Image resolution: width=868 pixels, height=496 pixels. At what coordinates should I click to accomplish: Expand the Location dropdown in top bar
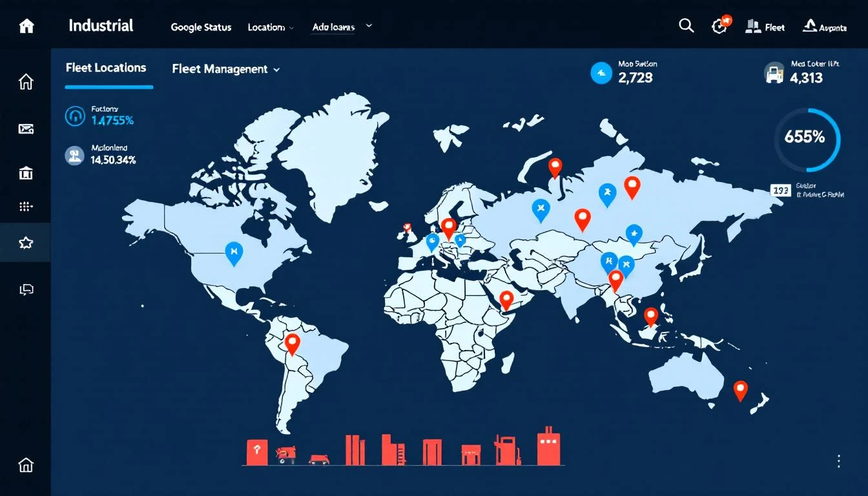269,27
